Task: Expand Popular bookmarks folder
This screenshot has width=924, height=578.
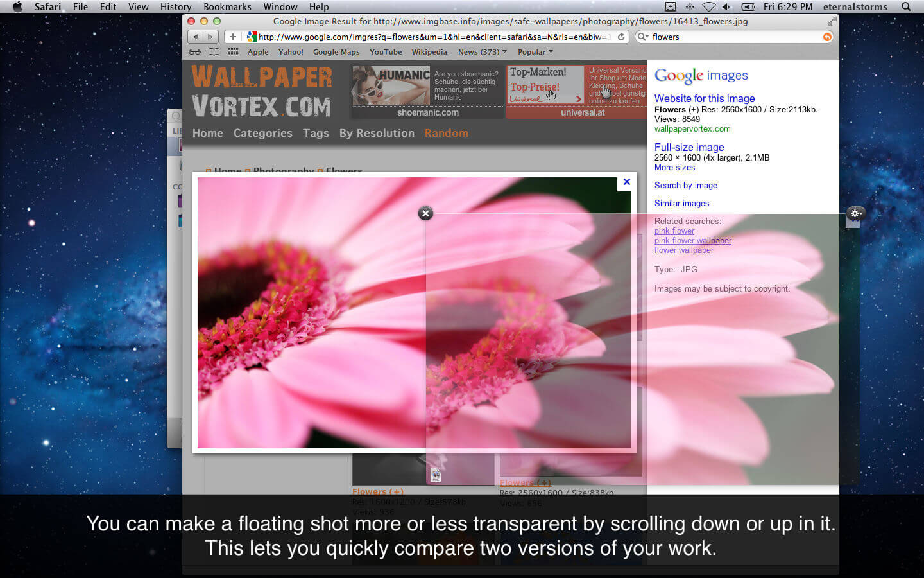Action: click(x=535, y=52)
